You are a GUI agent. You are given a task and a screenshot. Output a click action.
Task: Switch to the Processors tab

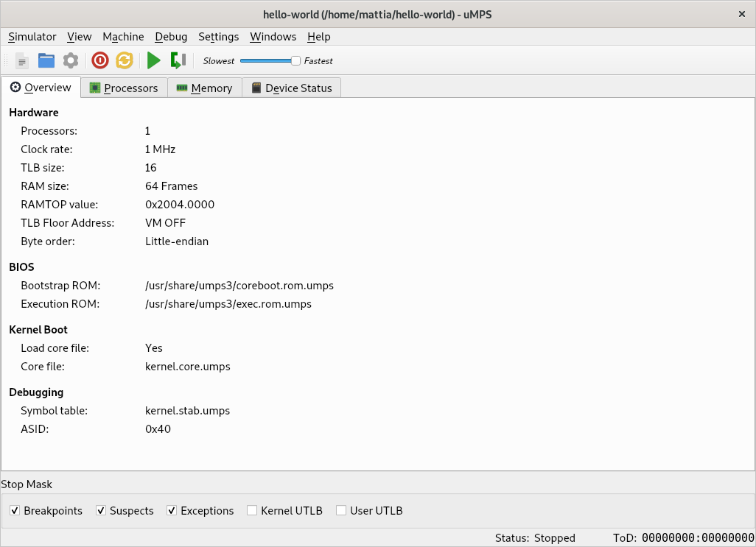coord(124,88)
